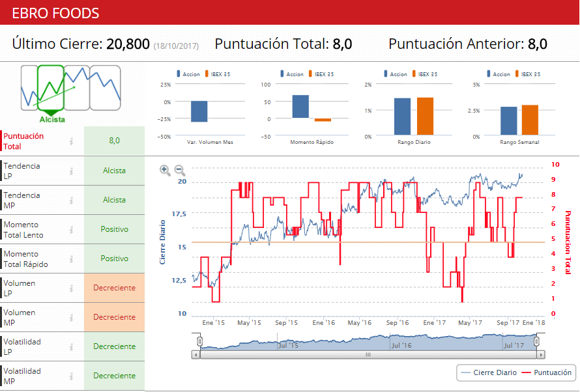Click the Jul '16 navigator label
Viewport: 580px width, 392px height.
pyautogui.click(x=401, y=346)
